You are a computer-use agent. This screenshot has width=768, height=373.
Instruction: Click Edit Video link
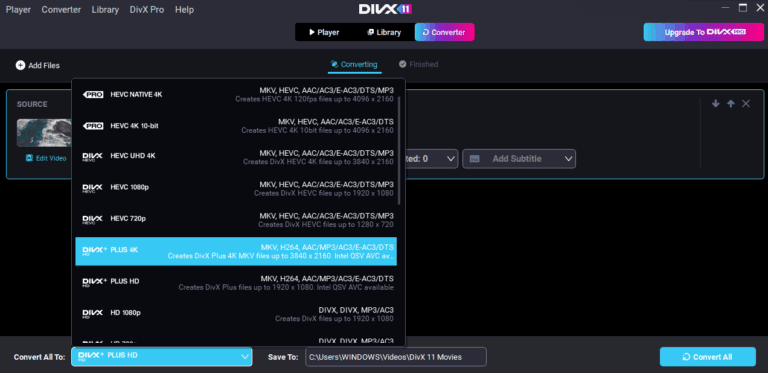pyautogui.click(x=46, y=159)
